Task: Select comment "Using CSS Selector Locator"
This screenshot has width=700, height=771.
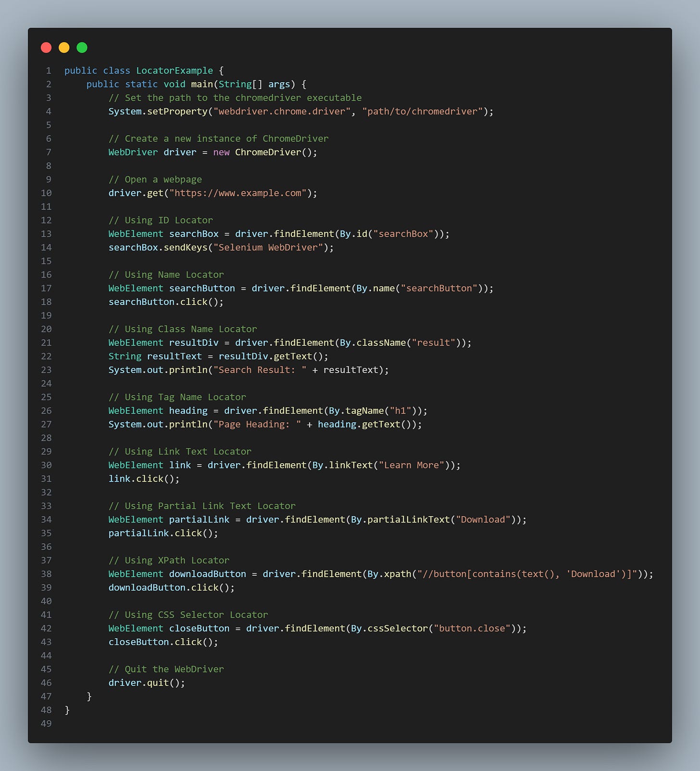Action: click(x=188, y=615)
